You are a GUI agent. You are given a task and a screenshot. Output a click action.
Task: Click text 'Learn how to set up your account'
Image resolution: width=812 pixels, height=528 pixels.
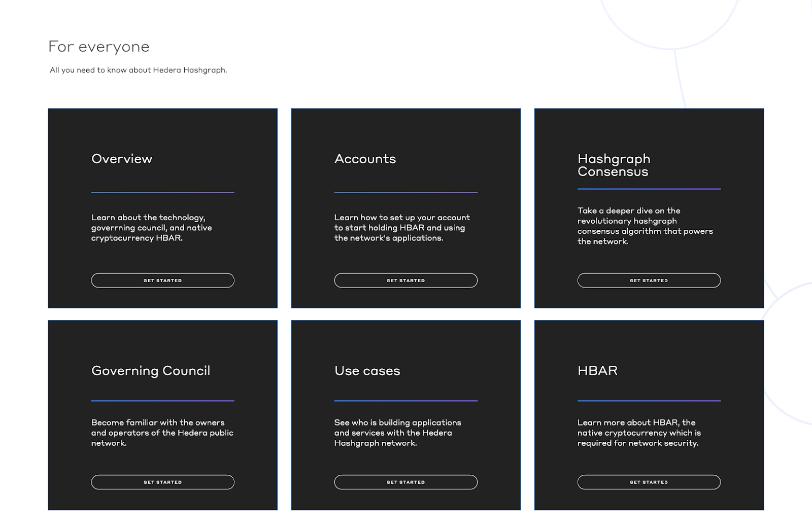click(402, 228)
